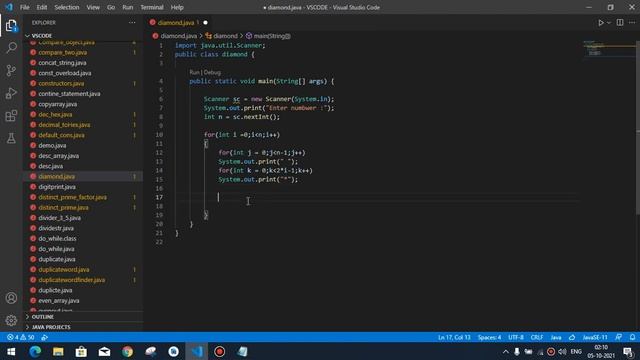Split the editor to the right
The height and width of the screenshot is (360, 640).
coord(620,23)
